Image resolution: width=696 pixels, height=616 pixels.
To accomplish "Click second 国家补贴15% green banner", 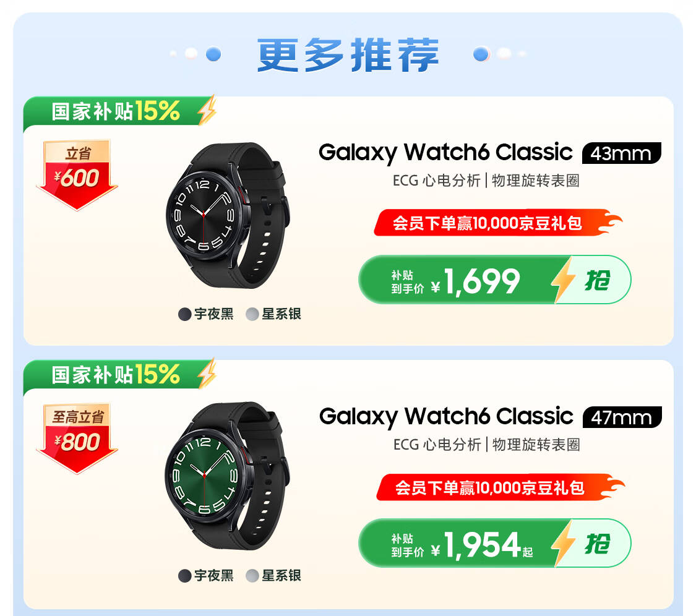I will tap(120, 375).
